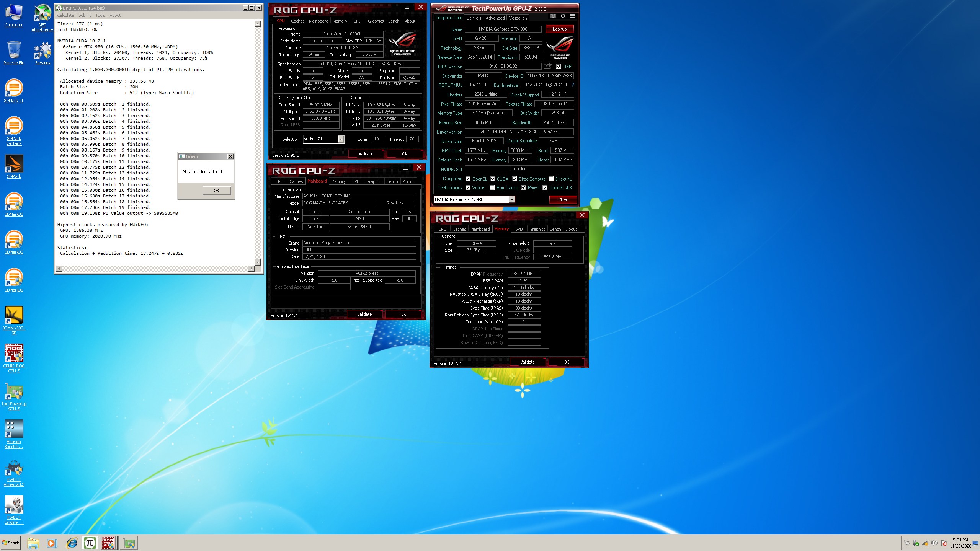Image resolution: width=980 pixels, height=551 pixels.
Task: Toggle the UEFI checkbox in GPU-Z
Action: pos(559,67)
